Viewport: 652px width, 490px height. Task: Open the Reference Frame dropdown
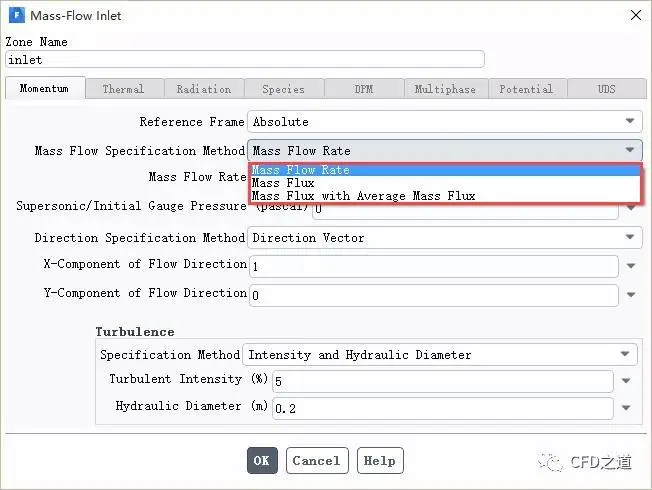coord(445,121)
